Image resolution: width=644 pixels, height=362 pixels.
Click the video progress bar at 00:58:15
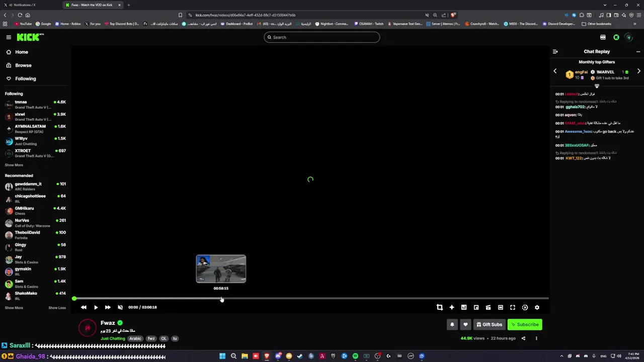221,299
